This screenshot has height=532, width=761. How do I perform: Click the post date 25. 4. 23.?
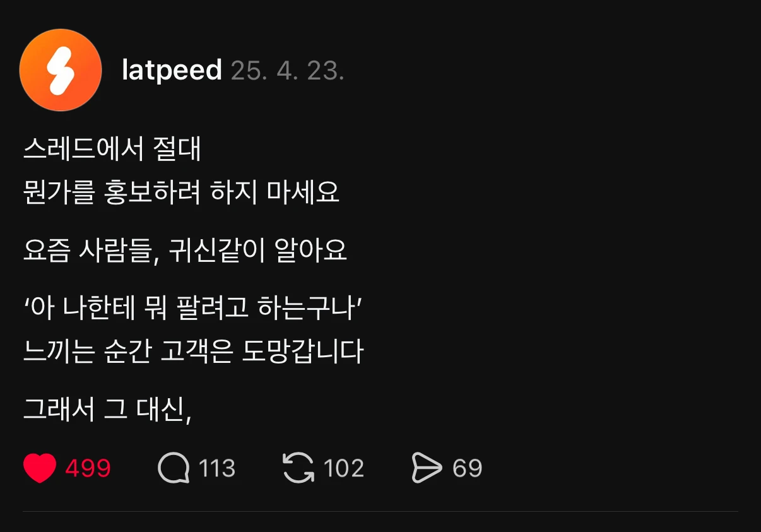[287, 71]
